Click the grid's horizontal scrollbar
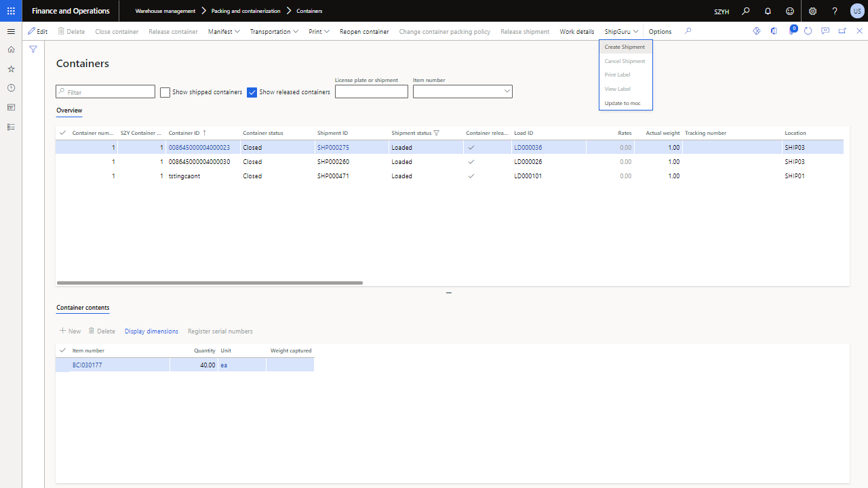Image resolution: width=868 pixels, height=488 pixels. tap(210, 283)
